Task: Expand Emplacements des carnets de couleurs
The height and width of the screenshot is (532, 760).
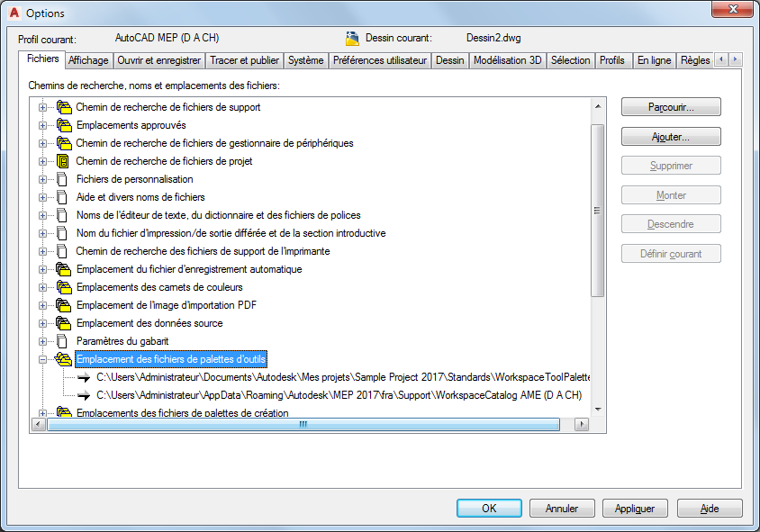Action: click(42, 287)
